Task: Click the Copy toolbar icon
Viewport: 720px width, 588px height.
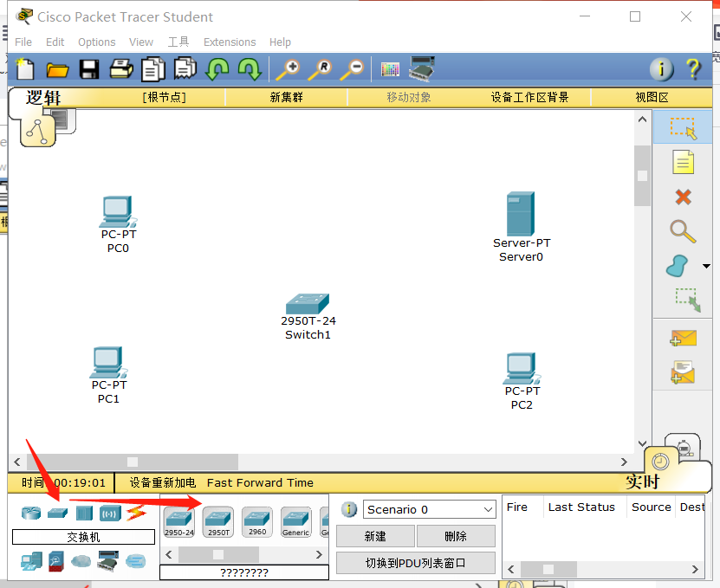Action: (x=152, y=69)
